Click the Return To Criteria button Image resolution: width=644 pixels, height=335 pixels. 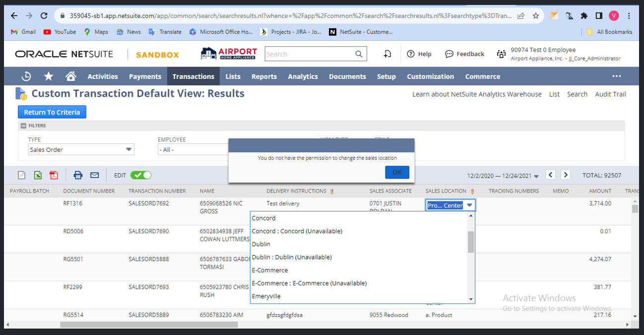click(52, 112)
